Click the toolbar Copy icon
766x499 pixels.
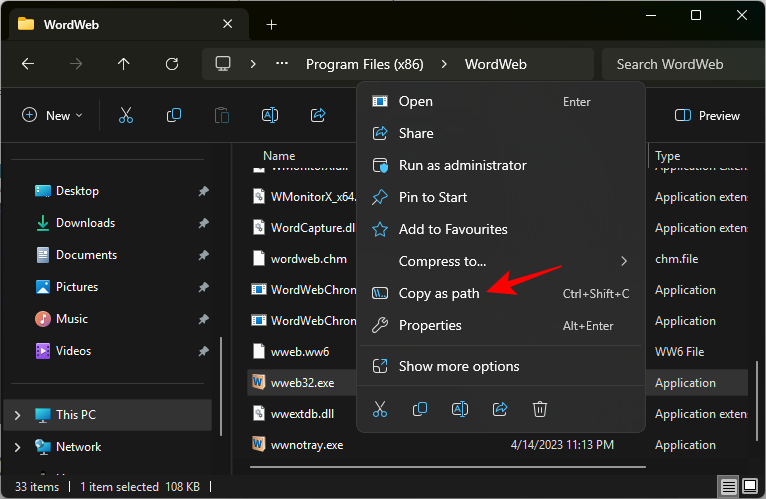(173, 115)
